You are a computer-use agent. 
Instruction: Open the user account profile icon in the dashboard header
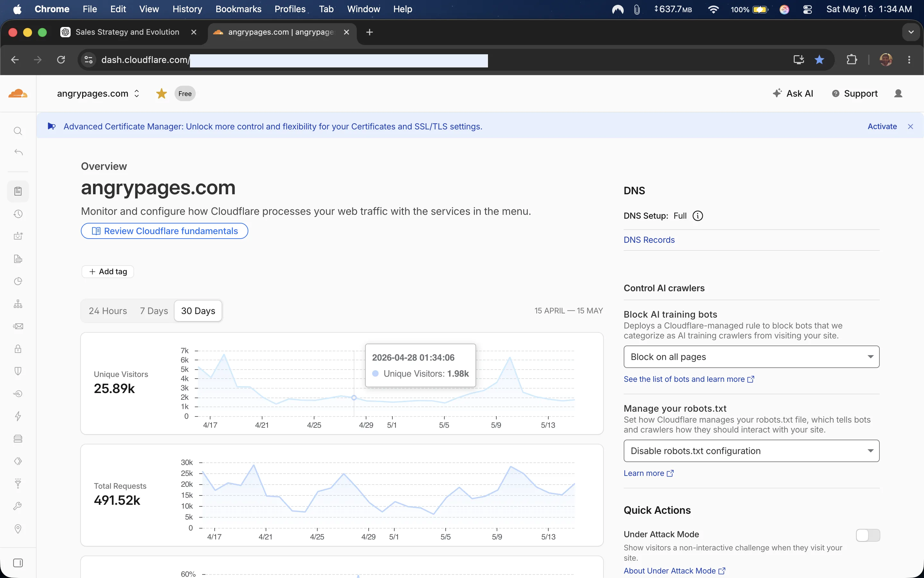[x=898, y=93]
